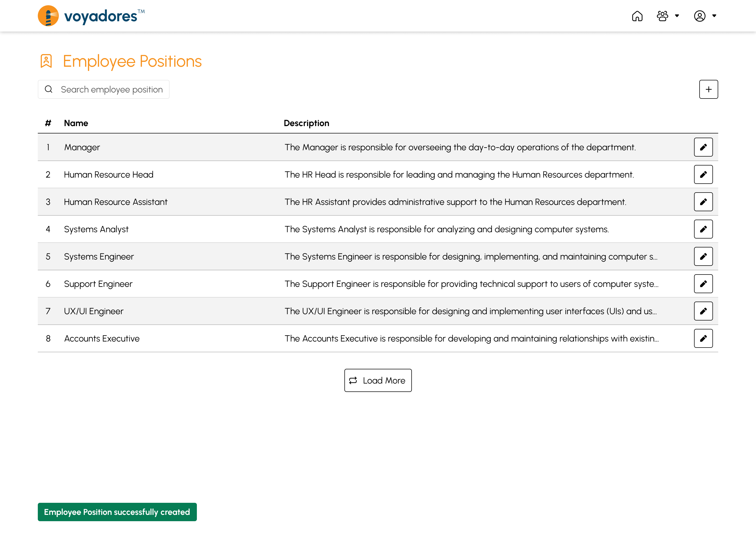Expand the team management dropdown in navbar
The width and height of the screenshot is (756, 538).
(x=668, y=16)
